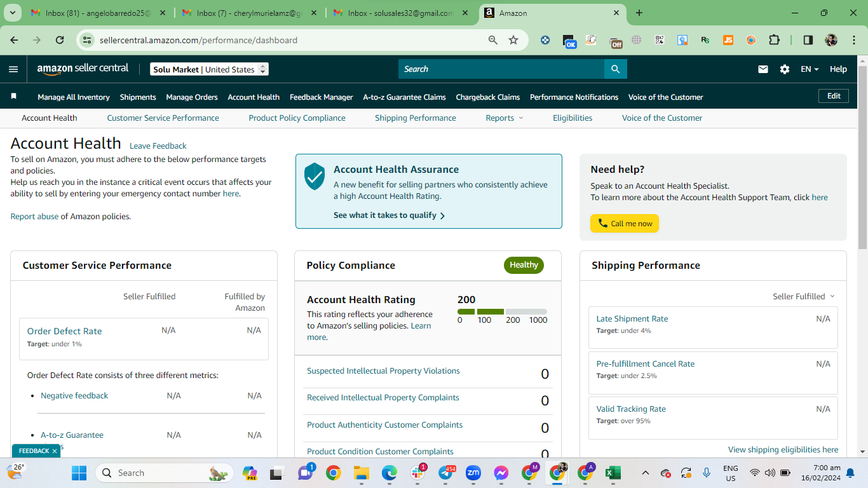868x488 pixels.
Task: Click the Help link in header
Action: [838, 69]
